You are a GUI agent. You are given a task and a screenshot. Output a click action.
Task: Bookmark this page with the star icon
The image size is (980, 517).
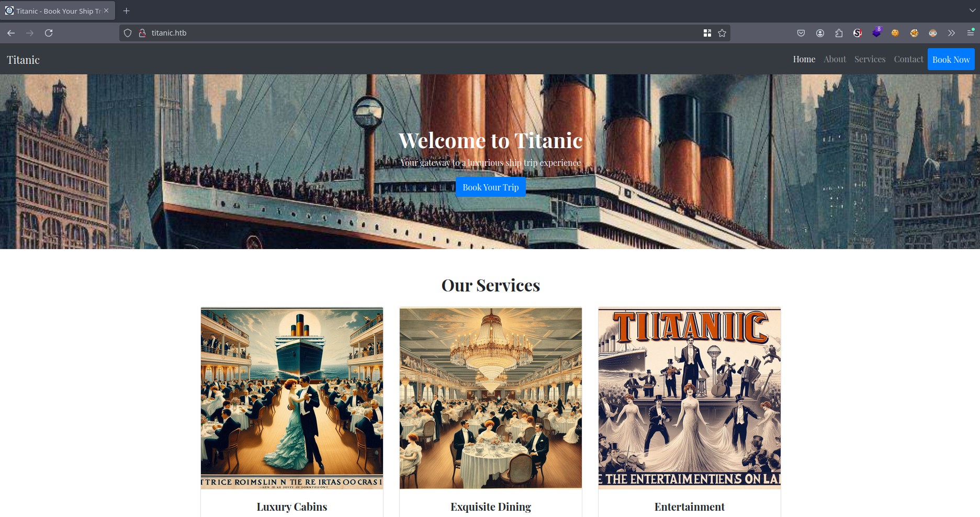(x=722, y=33)
